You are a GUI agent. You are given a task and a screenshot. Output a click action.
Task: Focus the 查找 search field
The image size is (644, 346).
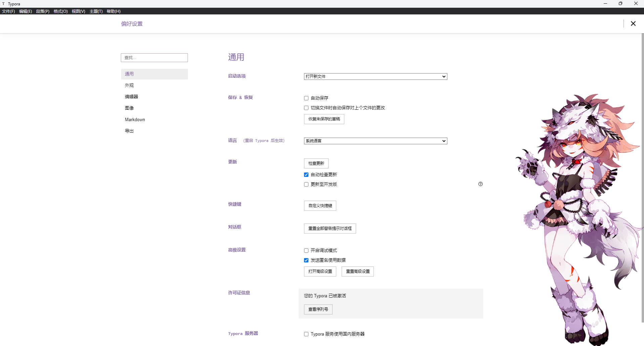click(x=154, y=58)
